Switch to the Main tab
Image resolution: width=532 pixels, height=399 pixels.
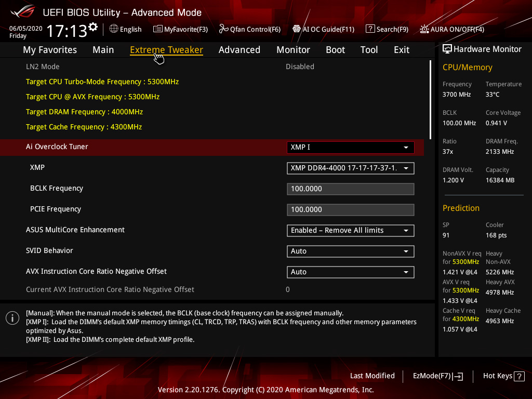(103, 50)
